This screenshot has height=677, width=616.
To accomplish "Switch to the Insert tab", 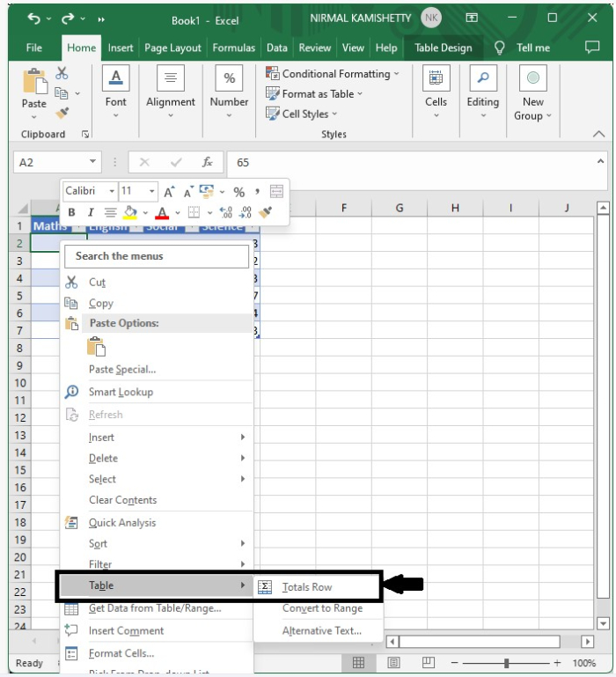I will (x=121, y=48).
